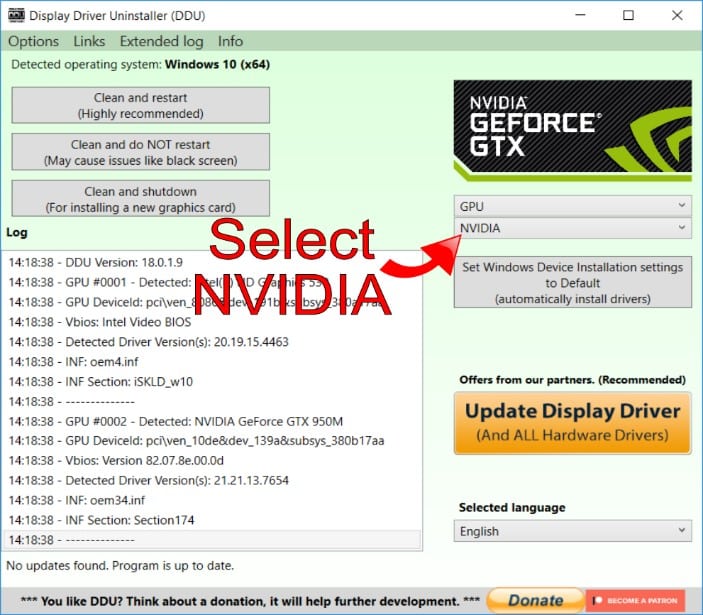Open the Links menu
Viewport: 703px width, 615px height.
(89, 41)
